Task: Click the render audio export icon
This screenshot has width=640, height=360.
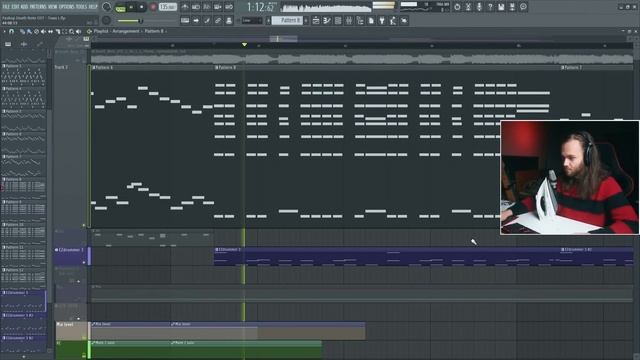Action: [x=512, y=7]
